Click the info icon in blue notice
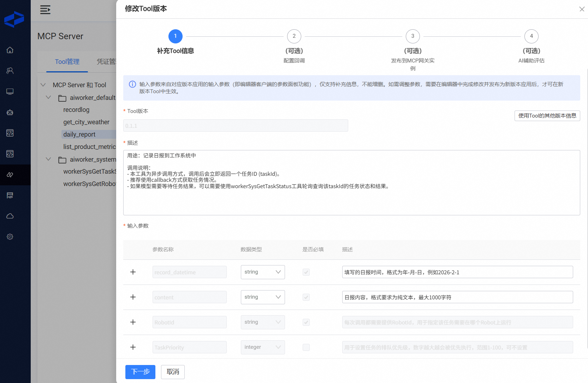Viewport: 588px width, 383px height. pyautogui.click(x=132, y=84)
